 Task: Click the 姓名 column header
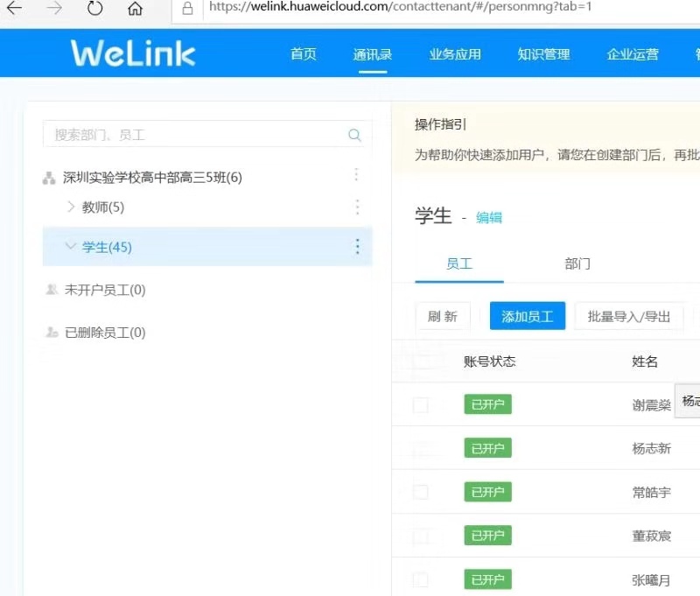[645, 361]
